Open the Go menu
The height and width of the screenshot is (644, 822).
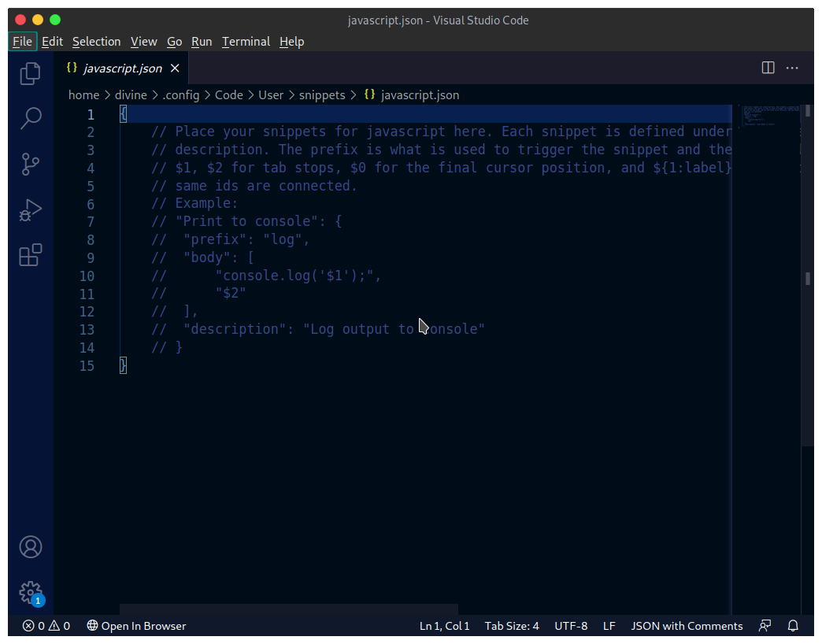click(x=175, y=42)
